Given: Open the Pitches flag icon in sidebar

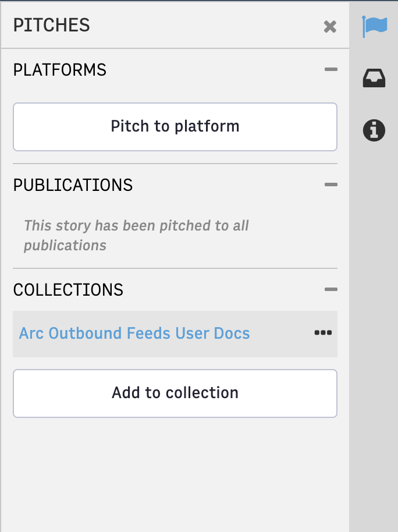Looking at the screenshot, I should (x=374, y=26).
